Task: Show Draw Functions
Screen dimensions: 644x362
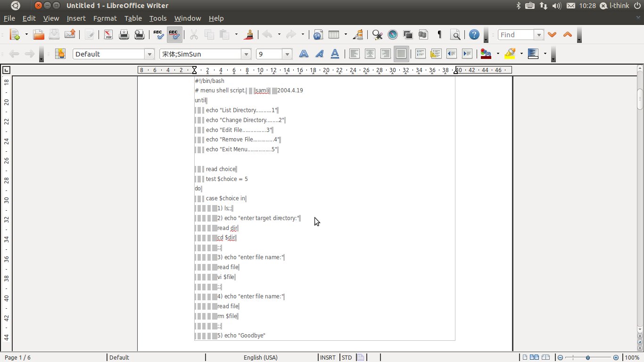Action: click(x=358, y=34)
